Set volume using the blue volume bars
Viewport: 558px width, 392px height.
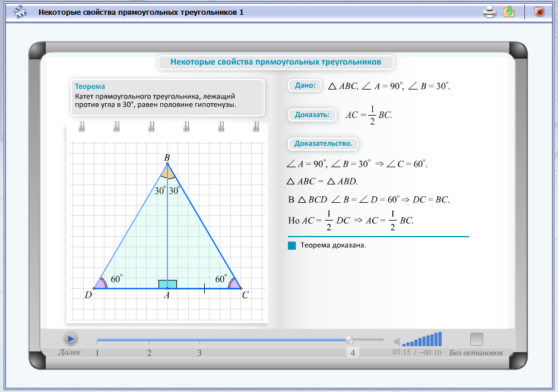coord(422,339)
